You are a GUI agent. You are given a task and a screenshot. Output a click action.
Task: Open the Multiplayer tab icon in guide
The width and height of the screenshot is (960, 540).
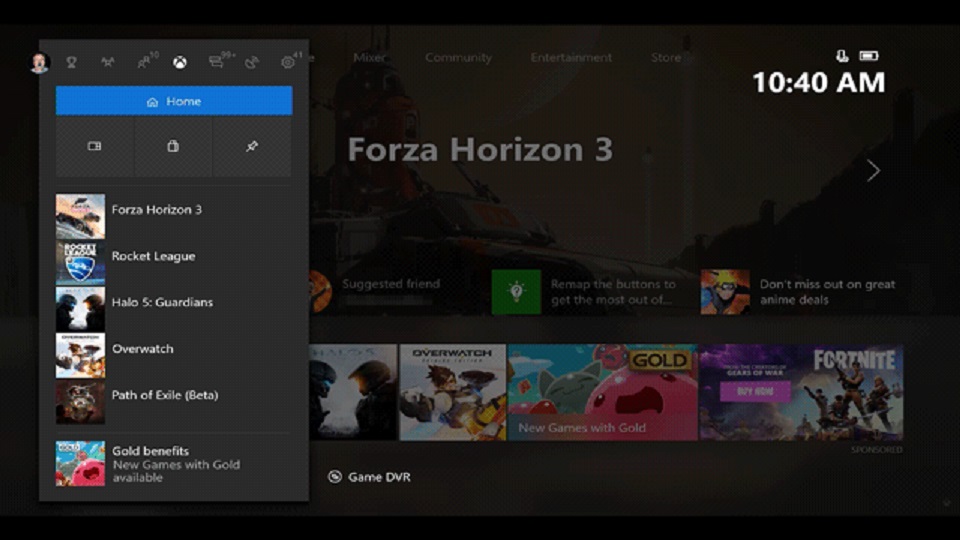point(108,62)
